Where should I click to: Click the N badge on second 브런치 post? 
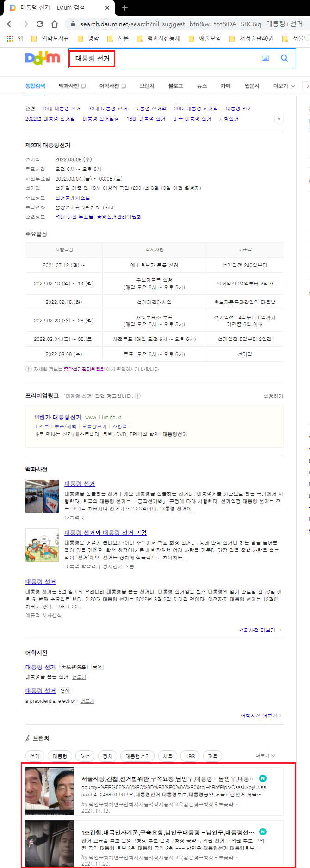263,832
